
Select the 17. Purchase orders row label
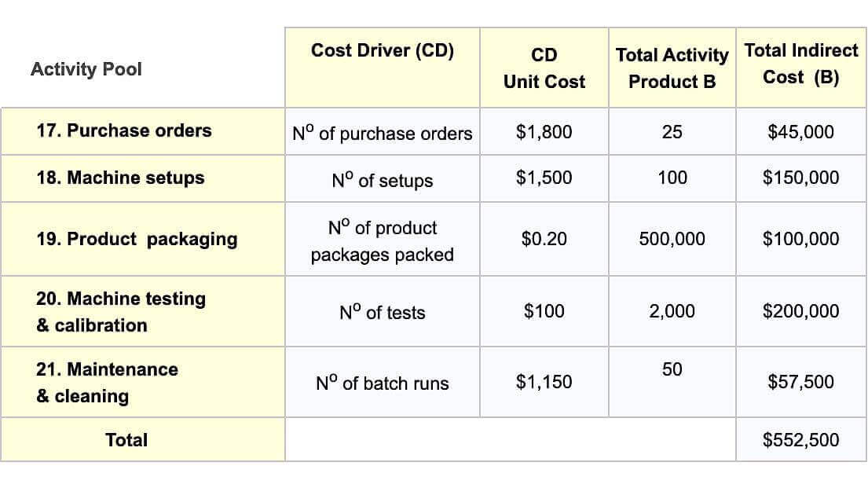click(x=124, y=130)
